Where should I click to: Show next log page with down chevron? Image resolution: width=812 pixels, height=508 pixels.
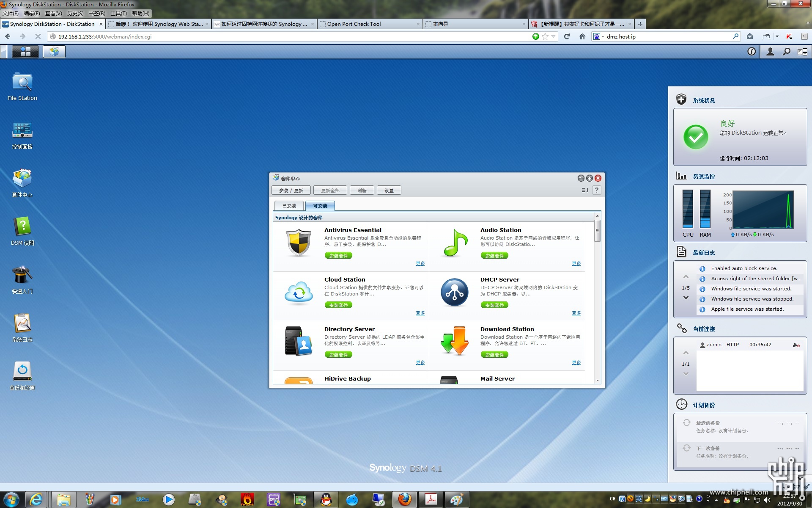click(686, 298)
